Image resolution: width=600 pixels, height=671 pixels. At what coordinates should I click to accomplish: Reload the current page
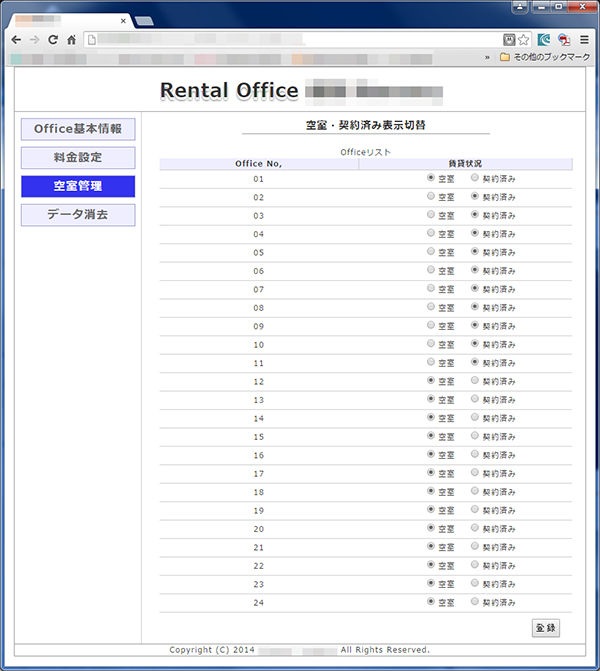pyautogui.click(x=53, y=40)
